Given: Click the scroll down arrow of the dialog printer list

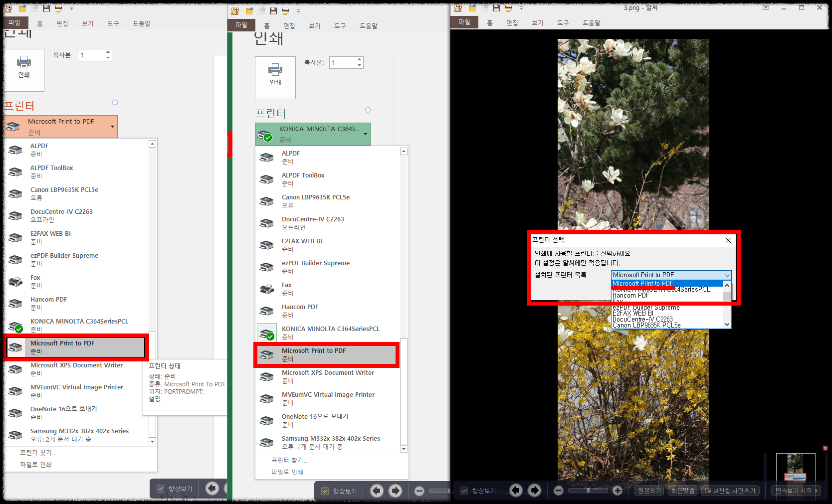Looking at the screenshot, I should point(727,325).
